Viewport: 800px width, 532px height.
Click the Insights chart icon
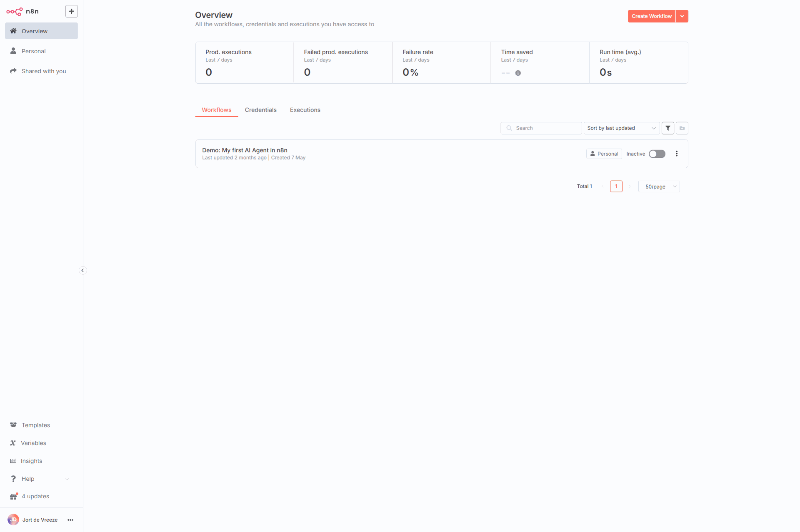[13, 461]
